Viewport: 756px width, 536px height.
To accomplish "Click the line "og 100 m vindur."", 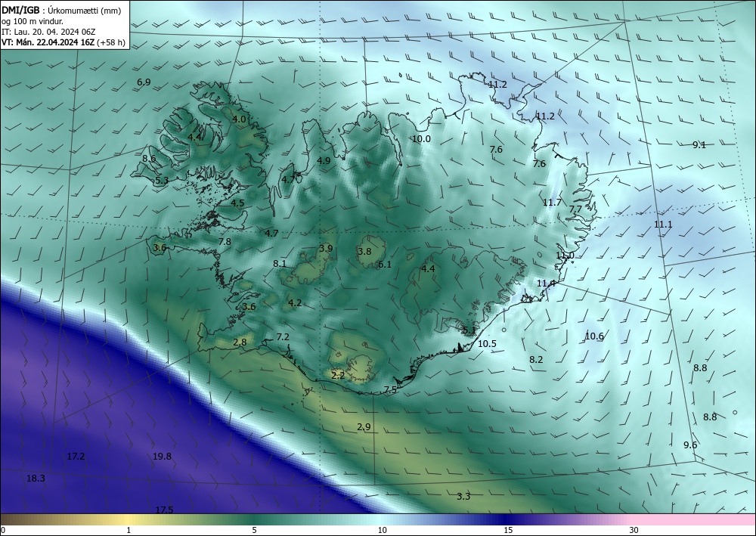I will [33, 21].
